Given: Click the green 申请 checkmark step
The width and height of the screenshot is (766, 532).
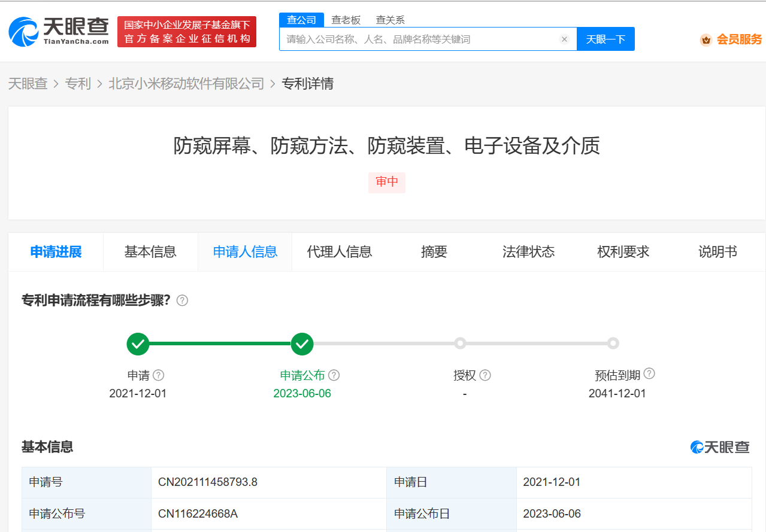Looking at the screenshot, I should pyautogui.click(x=138, y=343).
